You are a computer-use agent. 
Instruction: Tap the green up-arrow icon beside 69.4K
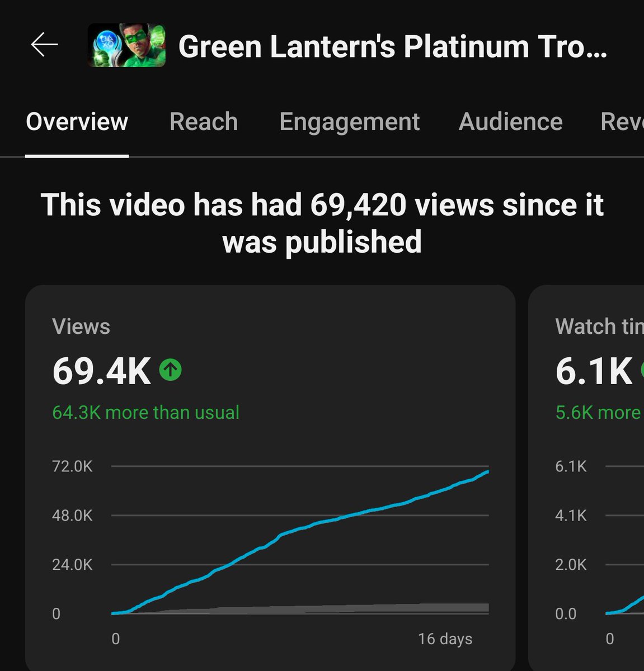171,370
